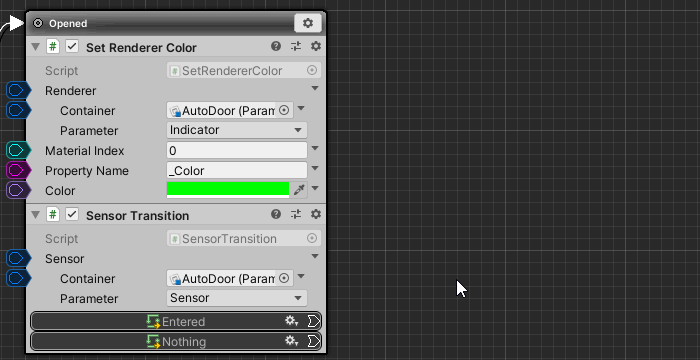Image resolution: width=700 pixels, height=360 pixels.
Task: Click the Property Name _Color field
Action: (237, 171)
